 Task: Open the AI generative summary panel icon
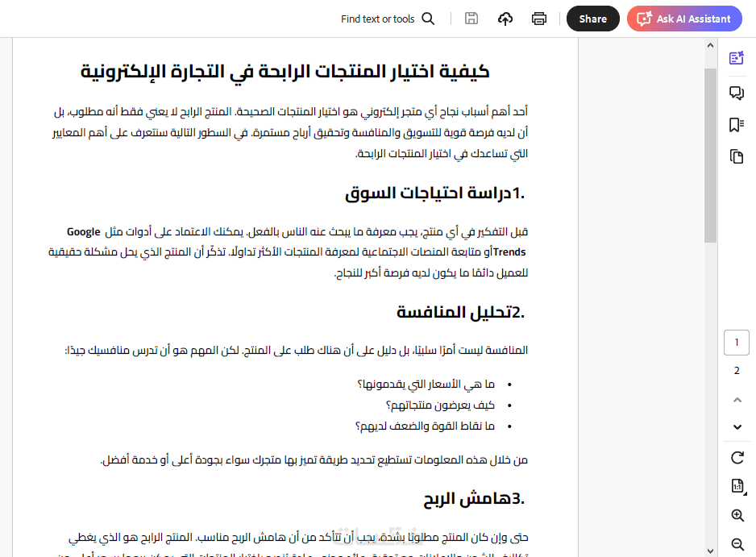click(x=736, y=58)
